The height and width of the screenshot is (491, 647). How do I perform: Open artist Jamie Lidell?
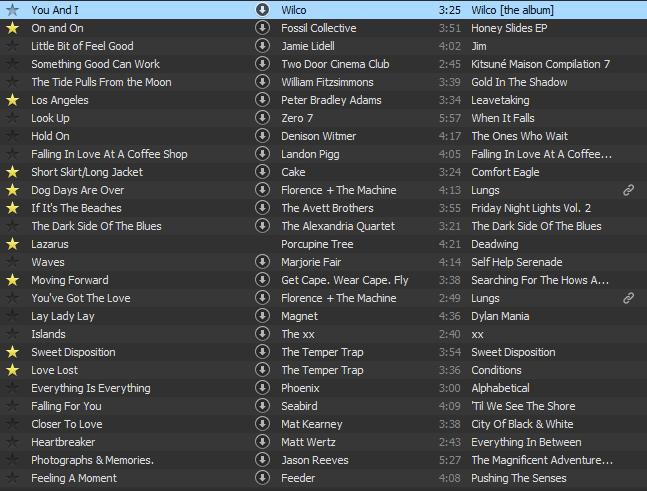click(x=308, y=46)
